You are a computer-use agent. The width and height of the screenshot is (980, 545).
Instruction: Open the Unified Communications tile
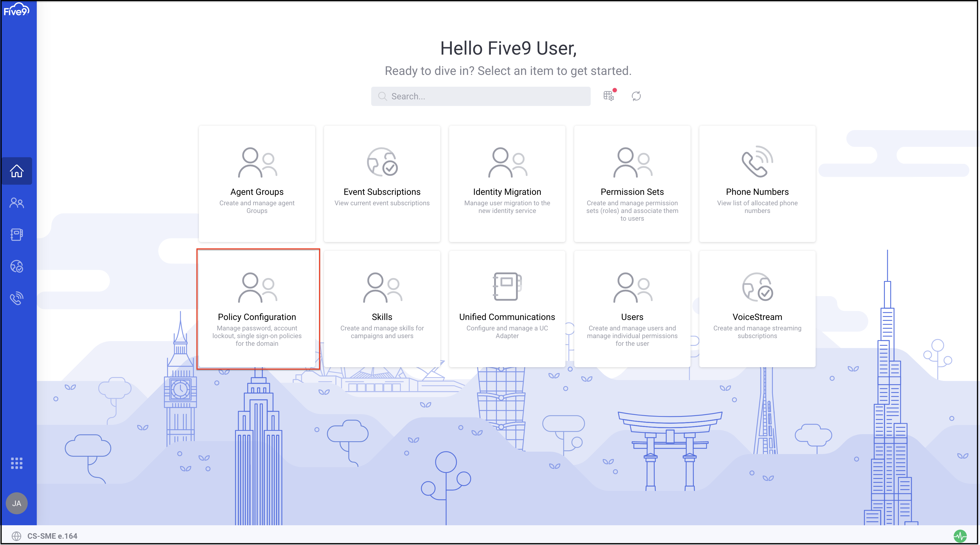507,309
